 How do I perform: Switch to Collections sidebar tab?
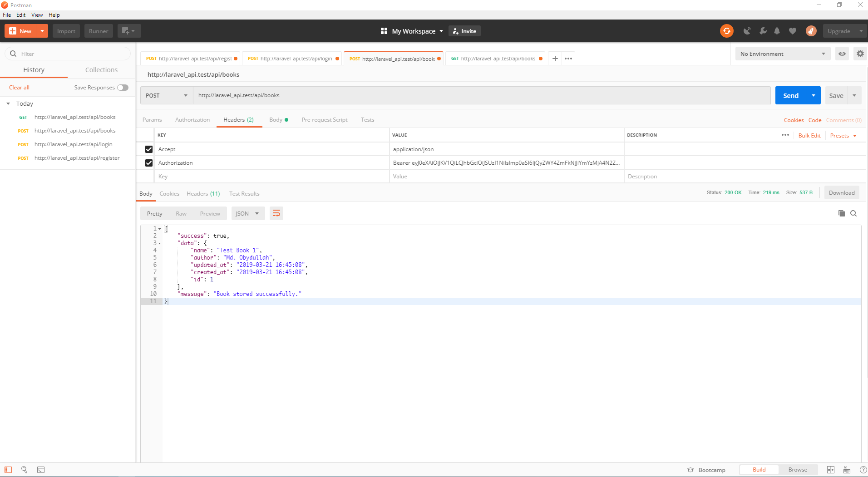click(101, 70)
